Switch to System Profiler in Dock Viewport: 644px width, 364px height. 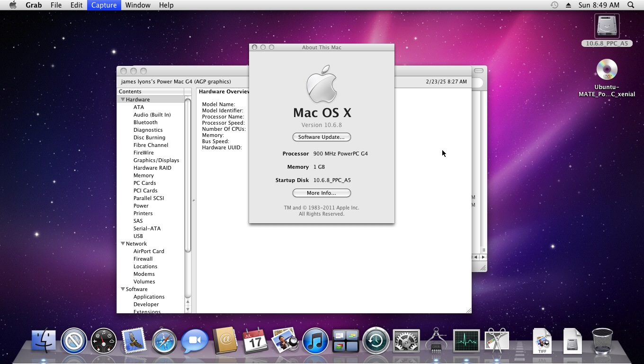(x=436, y=341)
